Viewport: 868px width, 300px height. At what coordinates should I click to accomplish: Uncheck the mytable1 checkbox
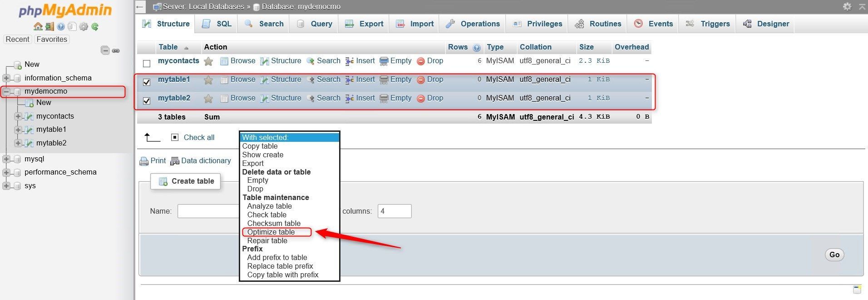click(147, 82)
